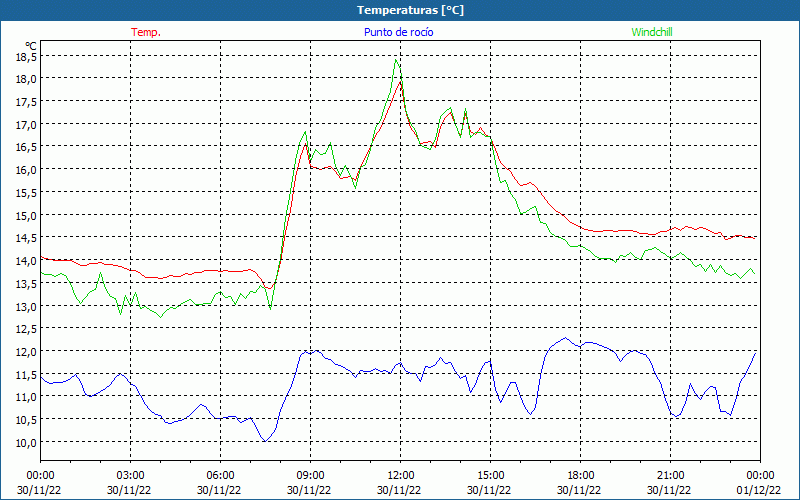Click the 18:00 time axis label
Viewport: 800px width, 500px height.
pyautogui.click(x=580, y=476)
